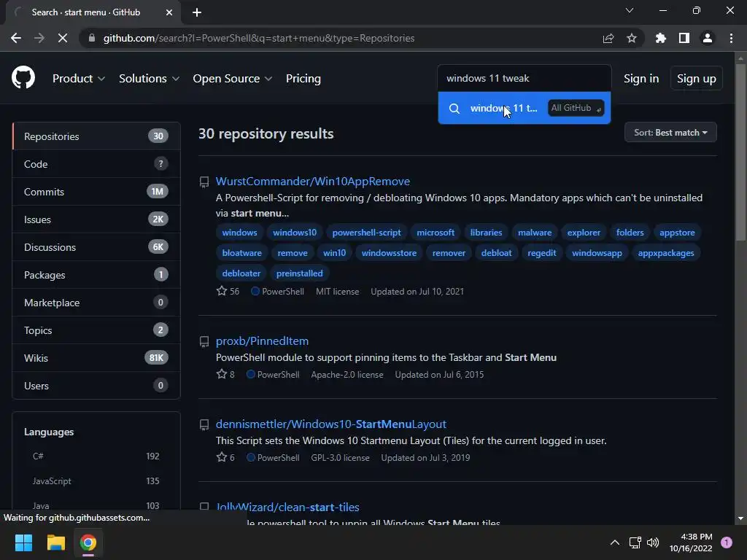The width and height of the screenshot is (747, 560).
Task: Go back with the browser back arrow
Action: (16, 38)
